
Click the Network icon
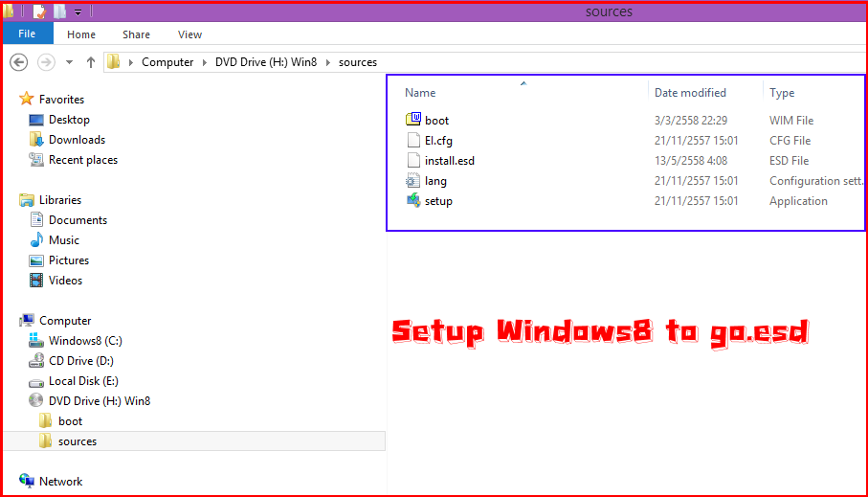coord(27,481)
